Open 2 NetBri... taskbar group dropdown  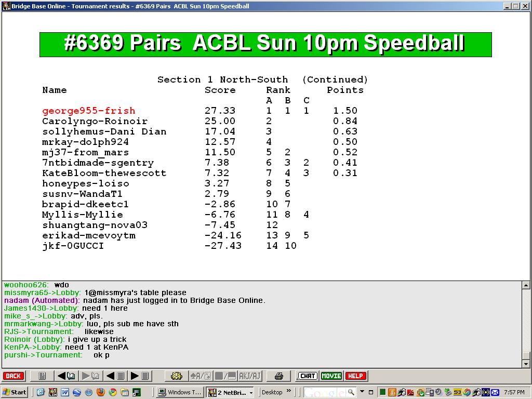[251, 393]
